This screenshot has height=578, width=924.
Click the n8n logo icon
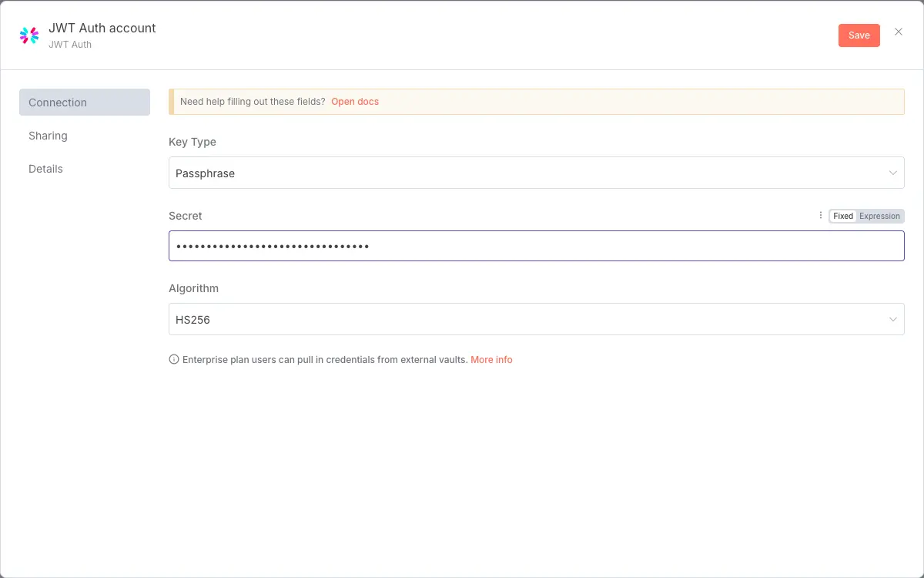(28, 35)
